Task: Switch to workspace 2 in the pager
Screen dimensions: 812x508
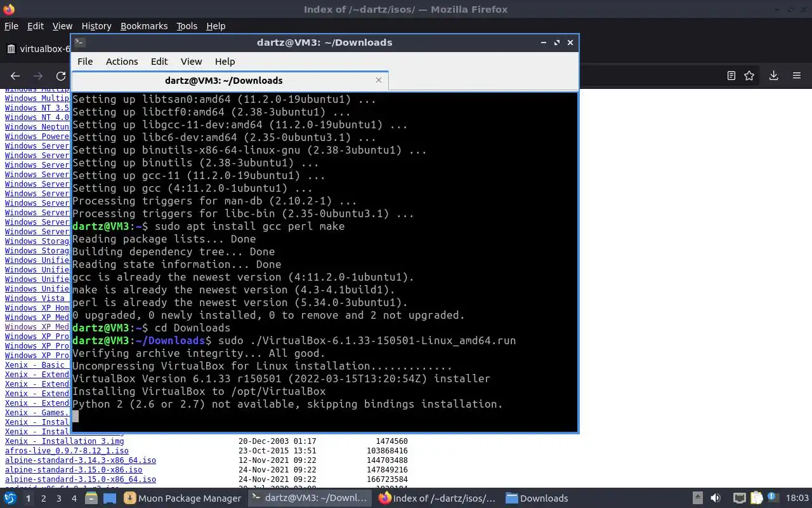Action: point(43,498)
